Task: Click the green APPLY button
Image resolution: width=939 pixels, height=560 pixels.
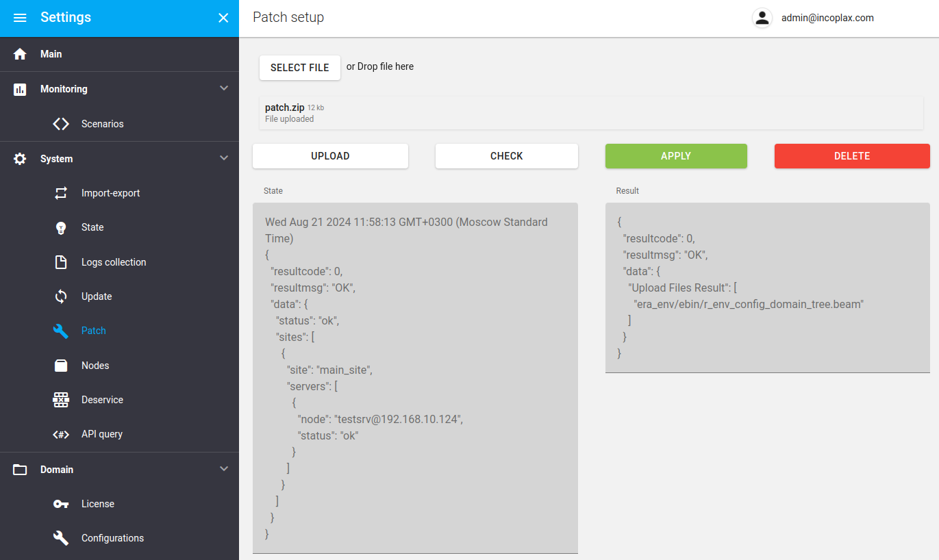Action: [676, 156]
